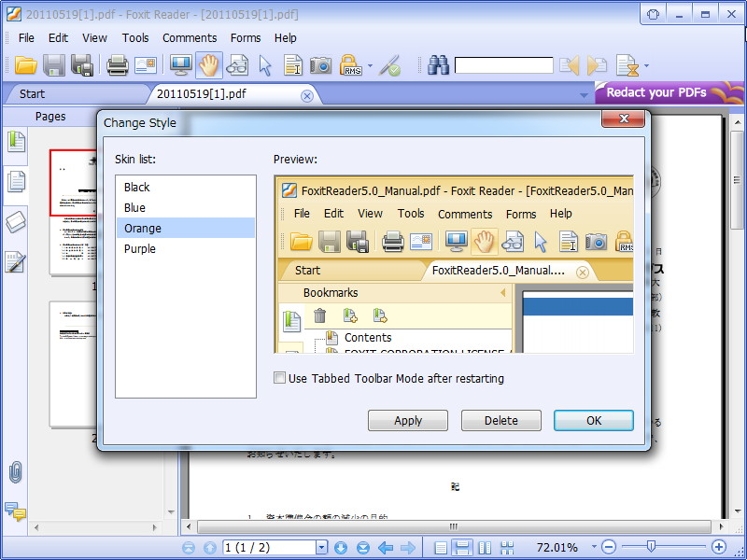
Task: Open the Bookmarks side panel icon
Action: (x=16, y=142)
